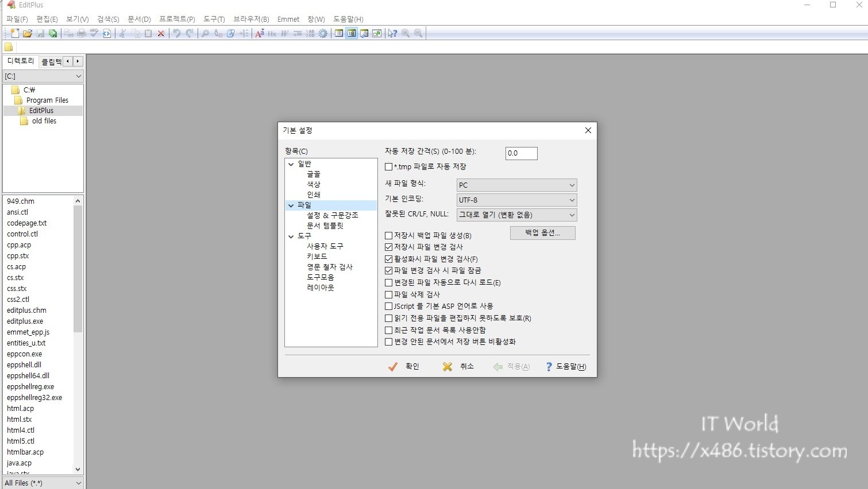Screen dimensions: 868x489
Task: Click the 백업 옵션... button
Action: [542, 232]
